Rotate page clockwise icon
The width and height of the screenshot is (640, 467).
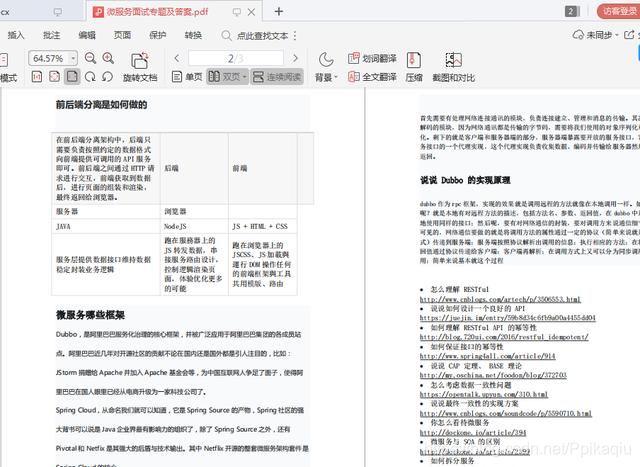click(90, 76)
